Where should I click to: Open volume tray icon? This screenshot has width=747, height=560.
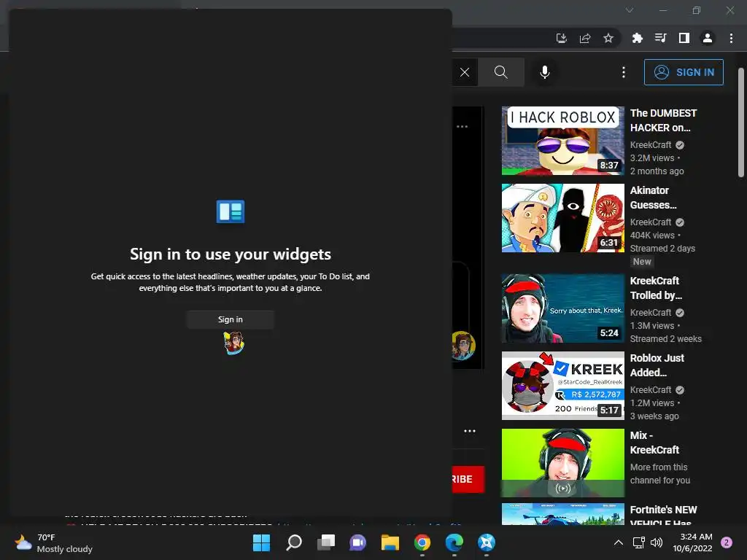pyautogui.click(x=657, y=542)
